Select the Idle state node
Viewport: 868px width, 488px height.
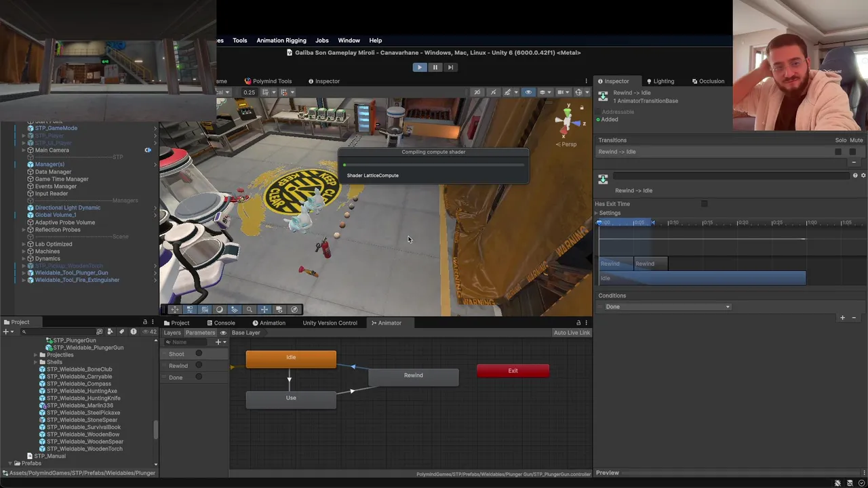291,359
